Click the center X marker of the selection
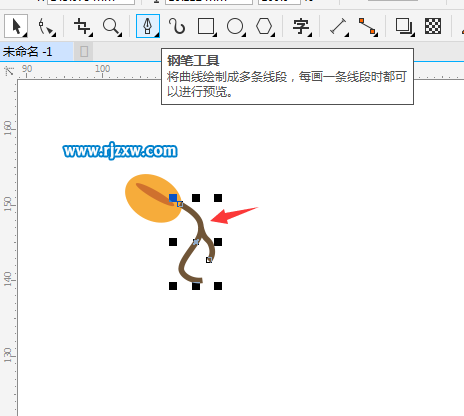The image size is (464, 416). tap(196, 242)
